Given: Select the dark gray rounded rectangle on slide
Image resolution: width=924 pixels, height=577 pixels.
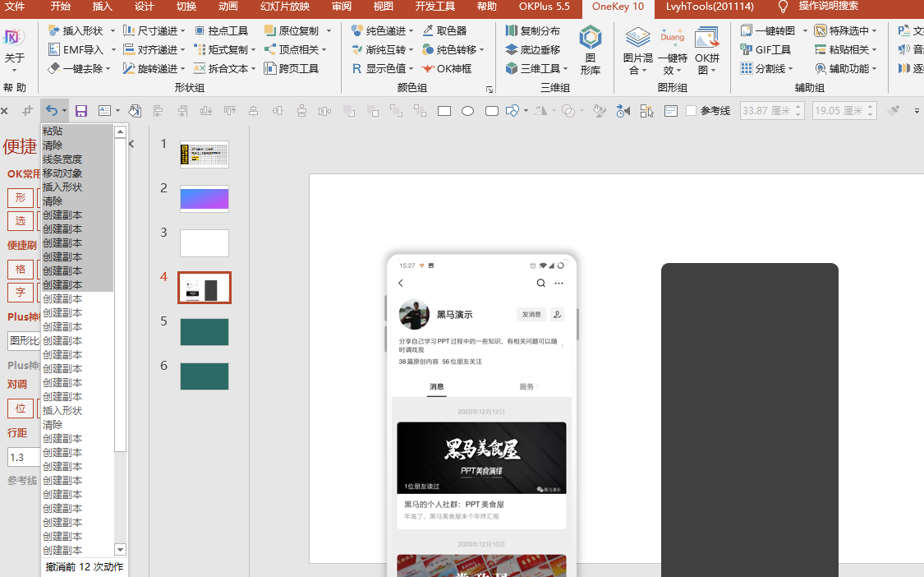Looking at the screenshot, I should coord(750,419).
